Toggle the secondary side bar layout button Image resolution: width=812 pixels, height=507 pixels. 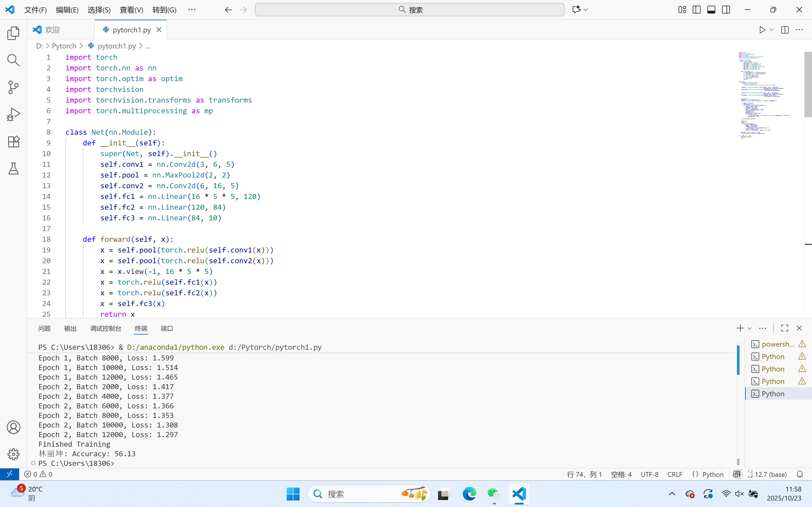point(726,10)
